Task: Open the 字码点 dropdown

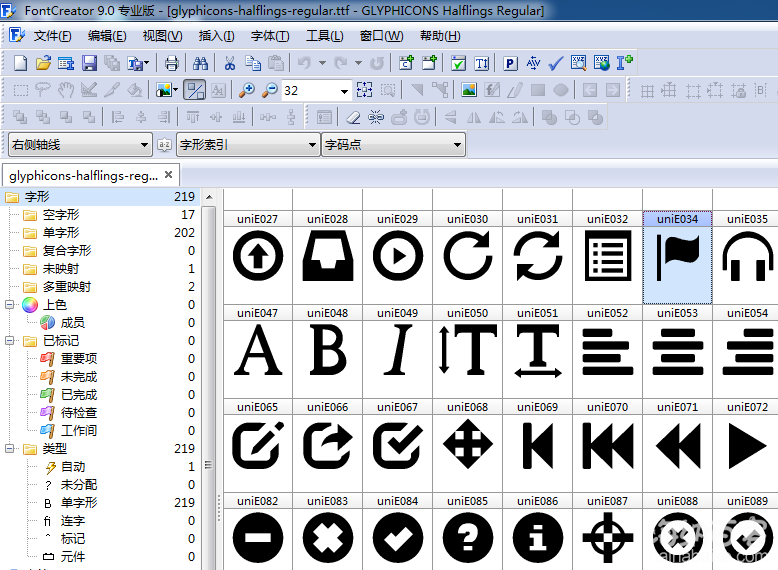Action: [x=393, y=145]
